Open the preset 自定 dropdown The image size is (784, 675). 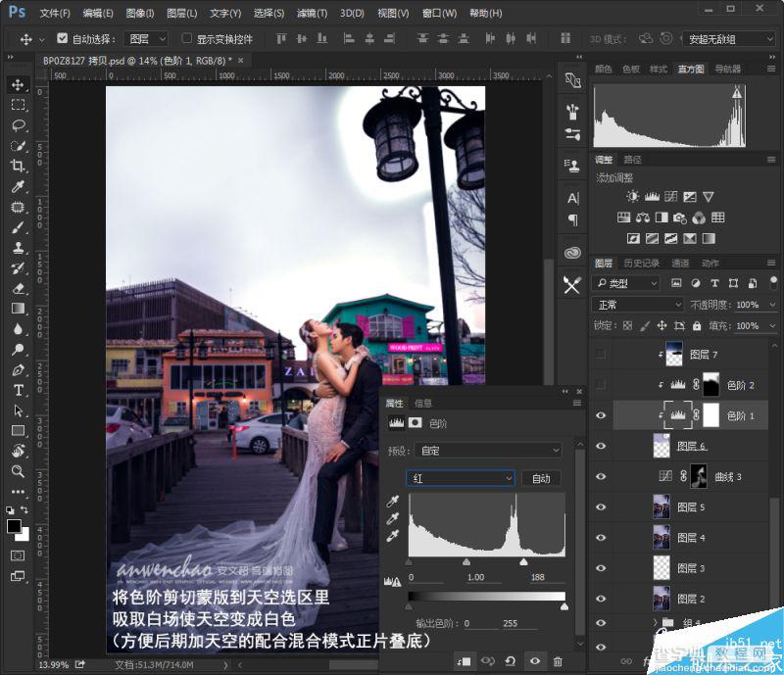click(488, 451)
